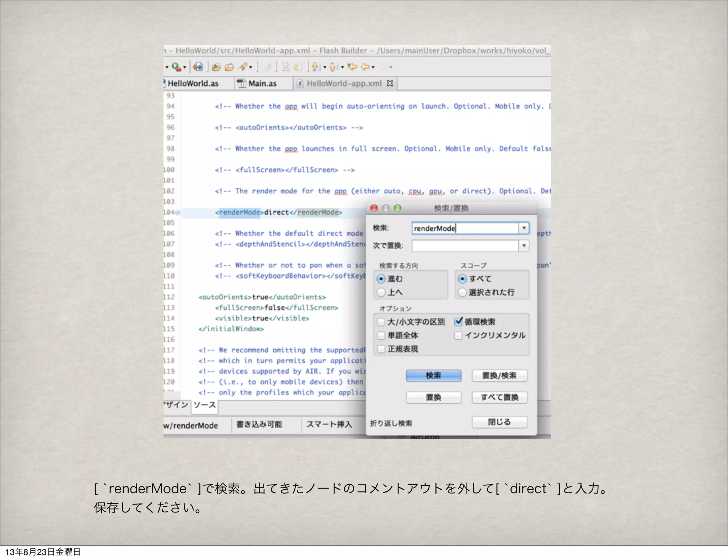The image size is (728, 560).
Task: Open the search history dropdown arrow
Action: (x=524, y=228)
